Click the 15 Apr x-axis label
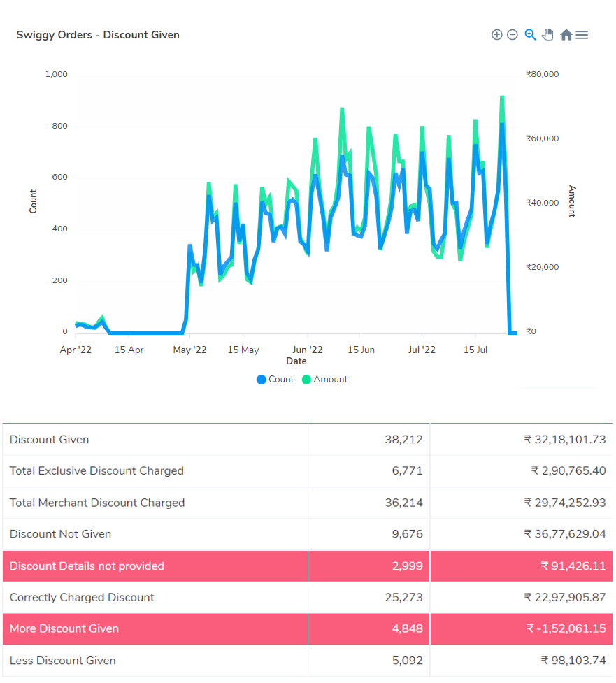616x683 pixels. 129,350
